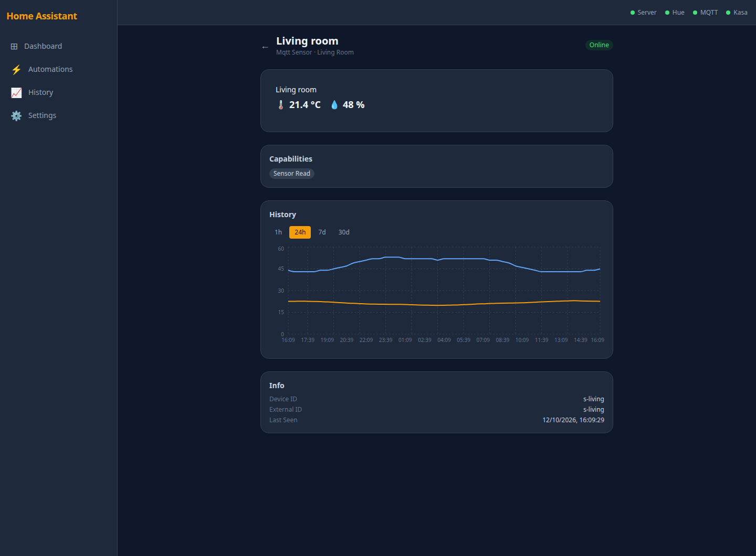Click the Hue status green dot
The height and width of the screenshot is (556, 756).
tap(667, 13)
